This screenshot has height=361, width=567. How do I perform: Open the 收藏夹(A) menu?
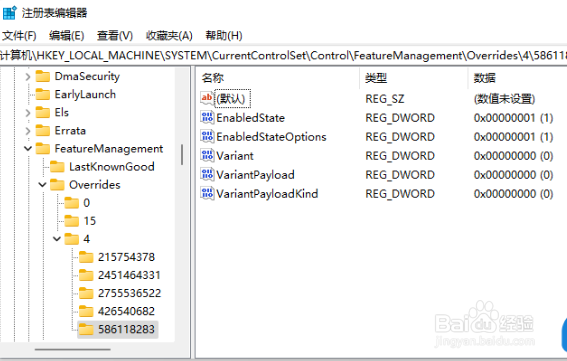(169, 35)
